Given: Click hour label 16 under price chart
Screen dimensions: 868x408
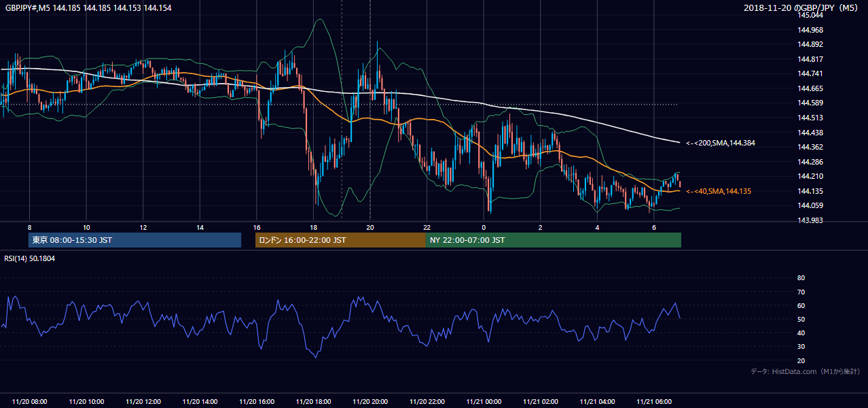Looking at the screenshot, I should [x=256, y=227].
